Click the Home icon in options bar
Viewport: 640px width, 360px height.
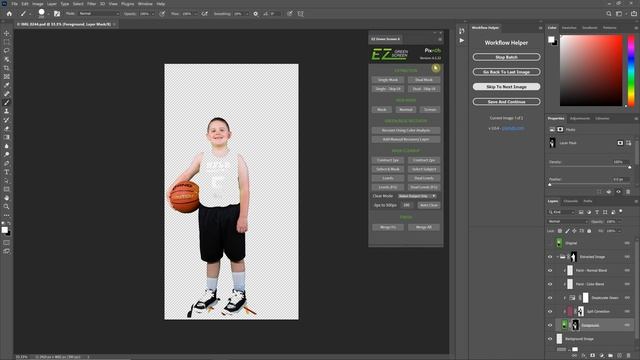[x=9, y=13]
